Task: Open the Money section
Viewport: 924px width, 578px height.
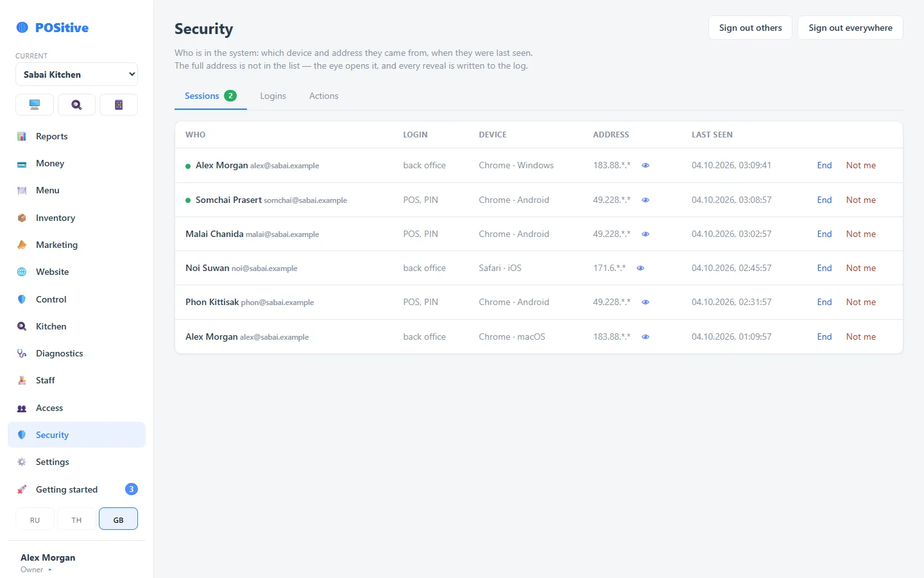Action: pos(76,163)
